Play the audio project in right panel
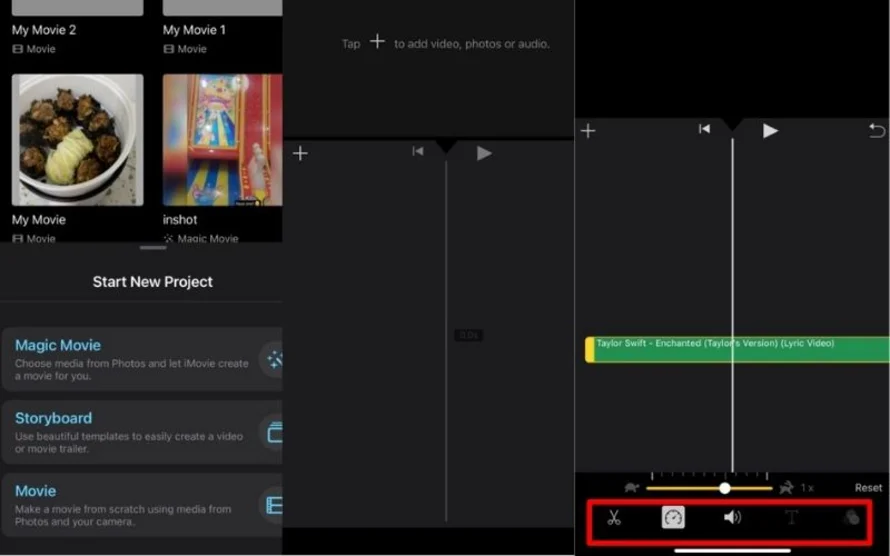 click(x=770, y=131)
